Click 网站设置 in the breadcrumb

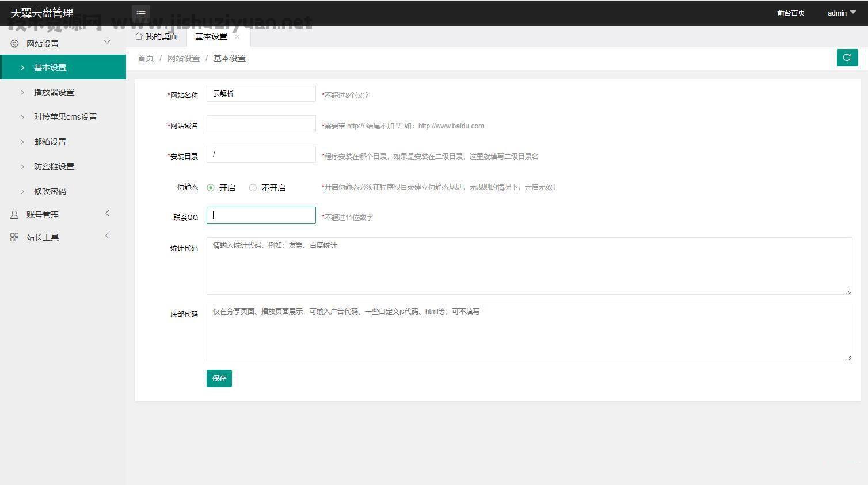click(184, 58)
